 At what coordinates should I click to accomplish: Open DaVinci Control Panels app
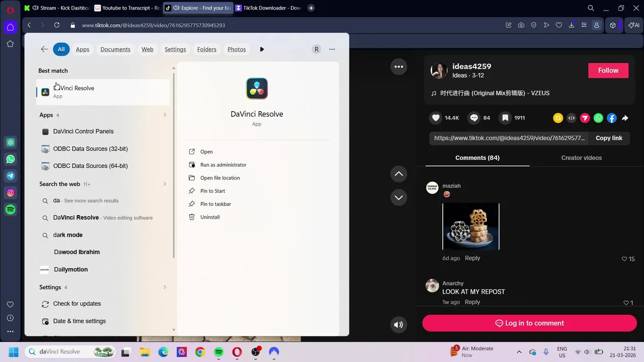click(x=103, y=131)
